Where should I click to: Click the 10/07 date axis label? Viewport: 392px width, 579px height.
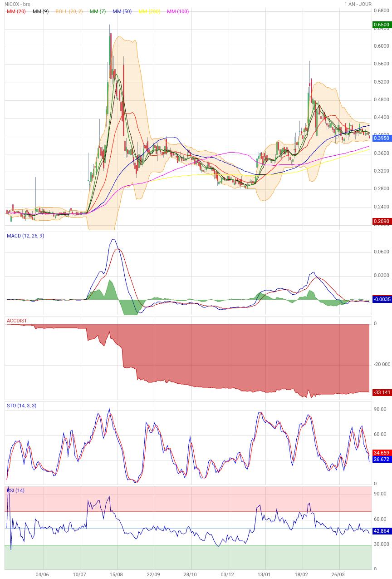coord(79,574)
